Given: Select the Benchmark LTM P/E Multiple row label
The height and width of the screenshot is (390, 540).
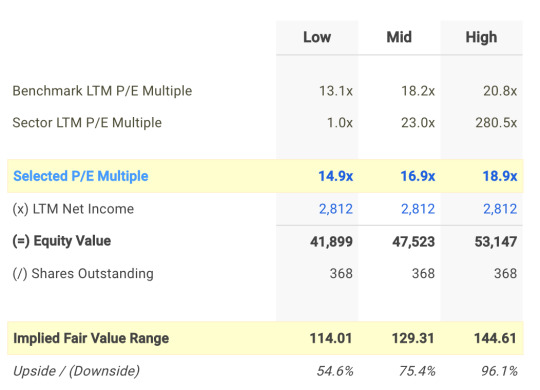Looking at the screenshot, I should click(x=102, y=91).
